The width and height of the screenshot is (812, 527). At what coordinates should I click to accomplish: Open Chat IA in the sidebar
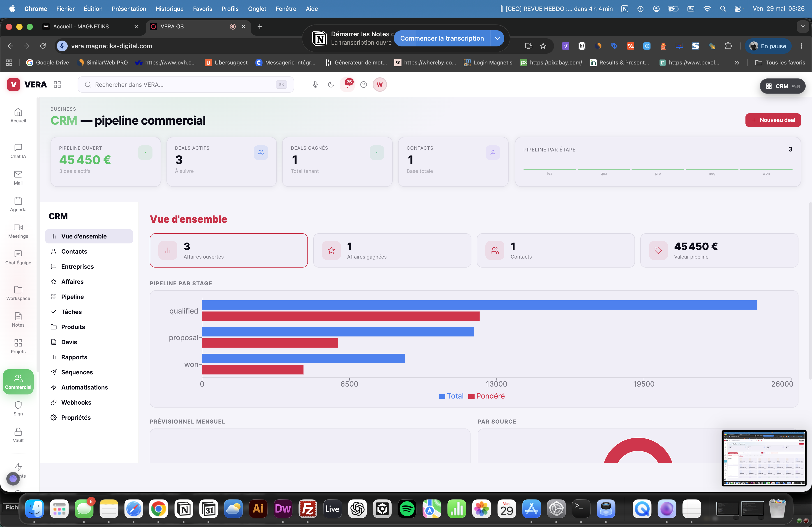coord(18,151)
